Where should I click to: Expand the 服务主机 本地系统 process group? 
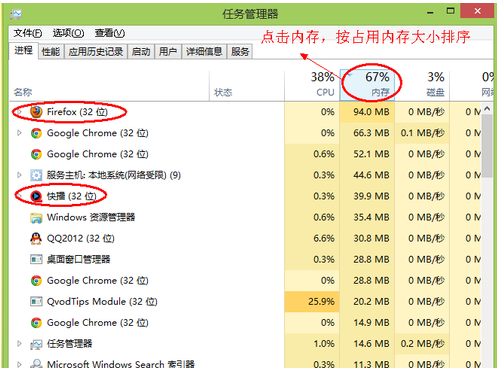tap(19, 175)
